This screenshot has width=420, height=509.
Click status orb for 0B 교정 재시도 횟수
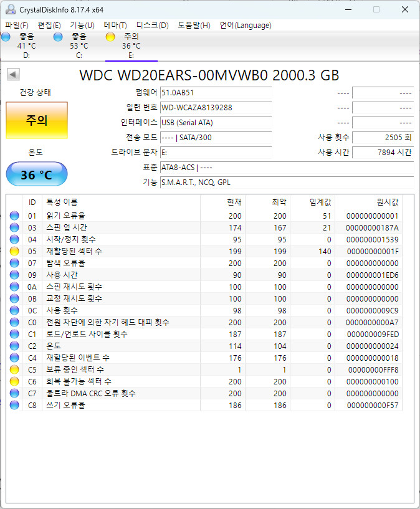coord(14,298)
